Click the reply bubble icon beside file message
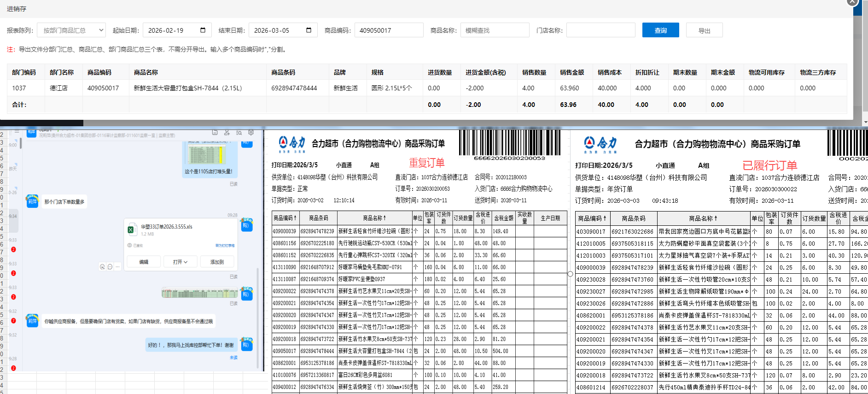The height and width of the screenshot is (394, 868). pos(110,267)
